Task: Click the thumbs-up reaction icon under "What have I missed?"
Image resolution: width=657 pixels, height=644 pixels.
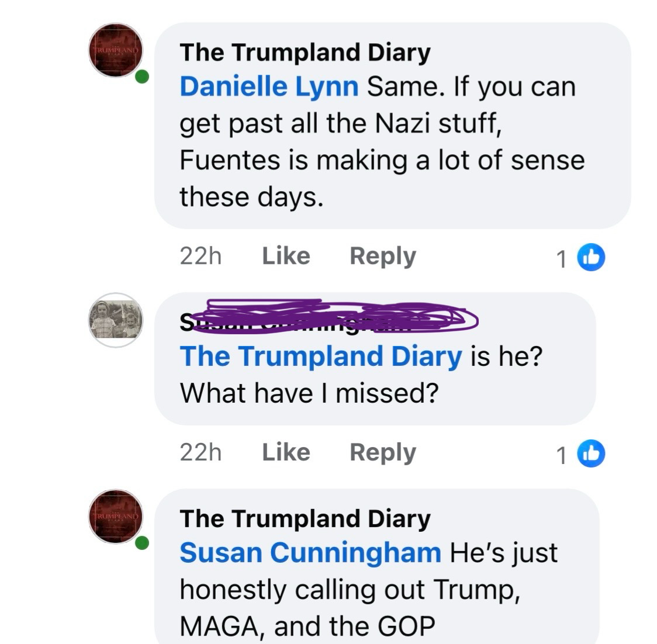Action: click(x=591, y=453)
